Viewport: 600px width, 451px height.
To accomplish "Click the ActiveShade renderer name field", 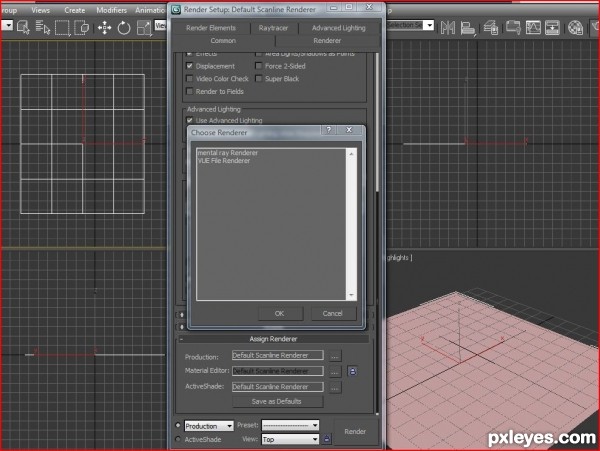I will tap(277, 387).
